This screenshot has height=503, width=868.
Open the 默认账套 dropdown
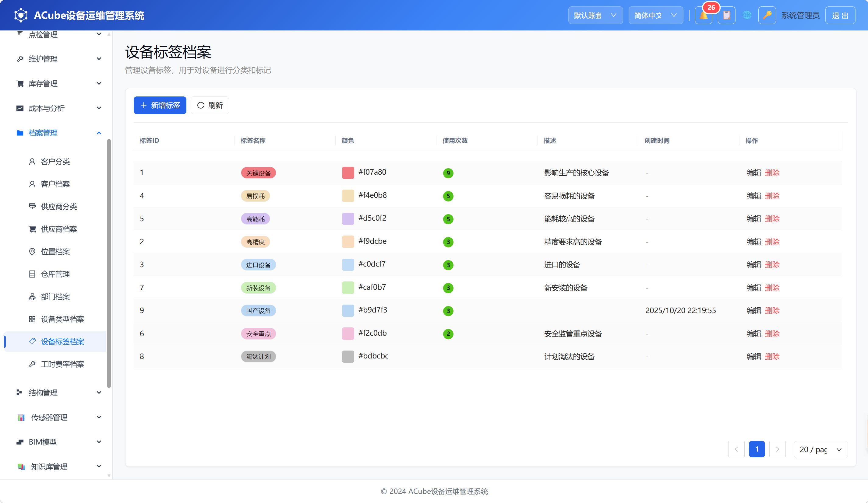[x=595, y=16]
